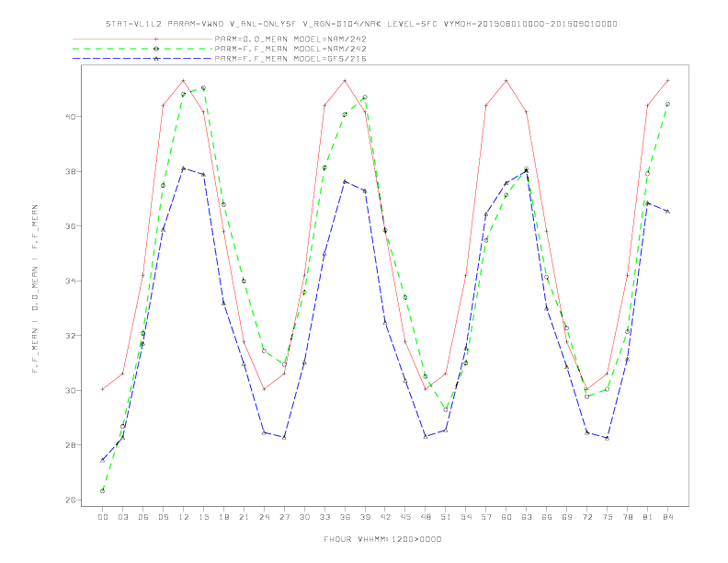Click blue GFS triangle marker at hour 84

(668, 212)
